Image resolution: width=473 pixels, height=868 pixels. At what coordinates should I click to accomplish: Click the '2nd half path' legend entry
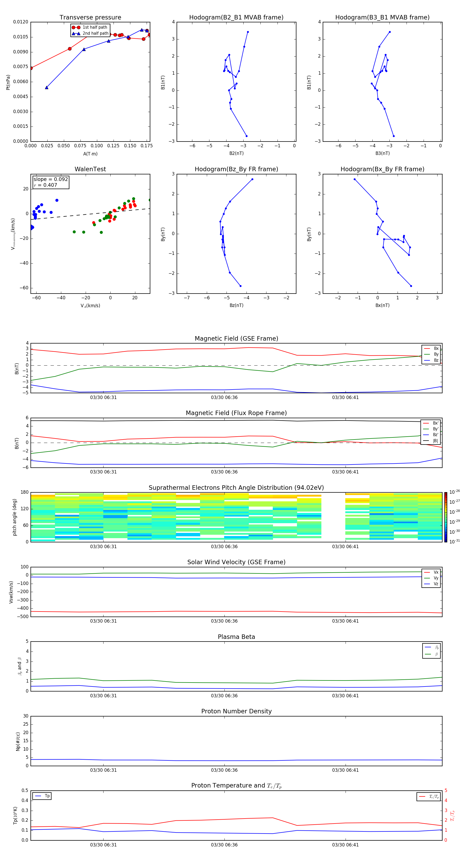click(x=90, y=33)
